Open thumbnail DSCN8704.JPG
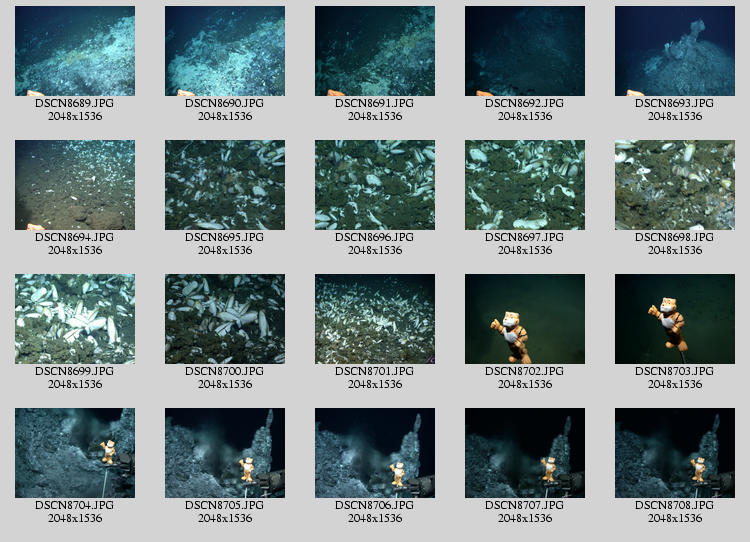Screen dimensions: 750x542 75,453
